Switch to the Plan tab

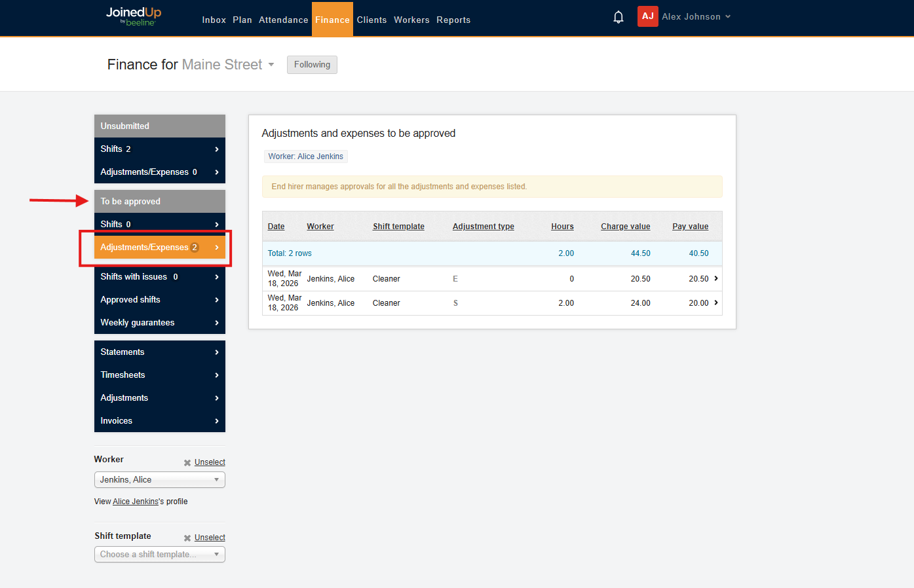(x=242, y=20)
